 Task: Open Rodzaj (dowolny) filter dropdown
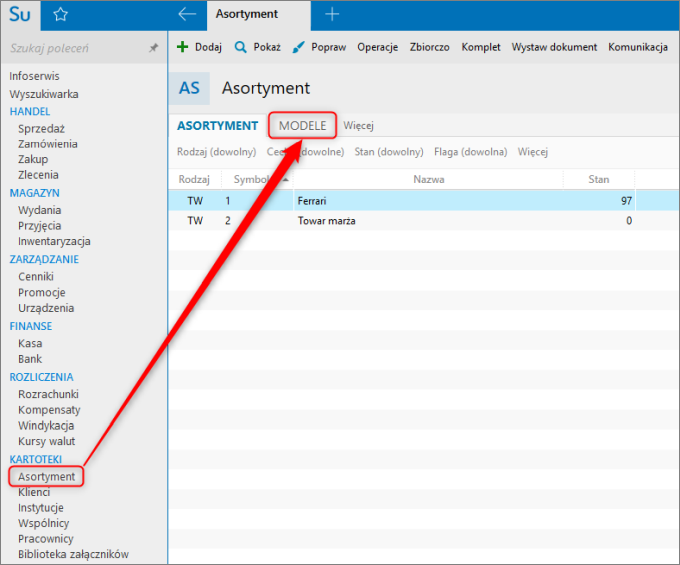pyautogui.click(x=216, y=152)
